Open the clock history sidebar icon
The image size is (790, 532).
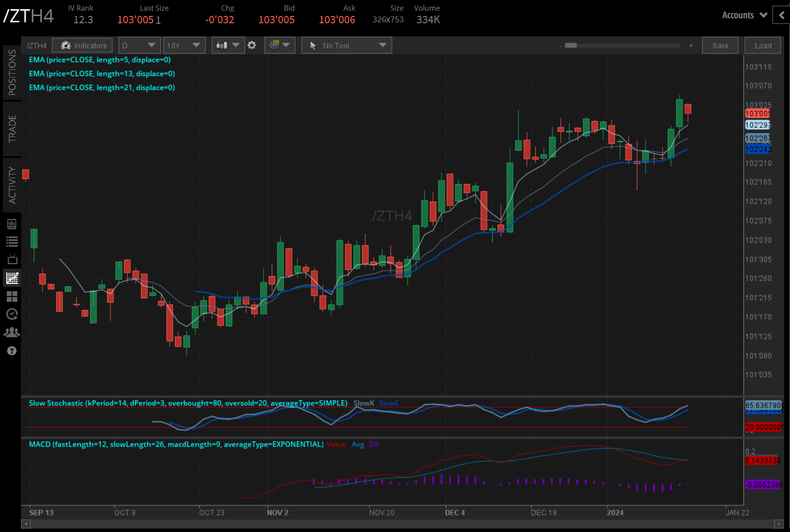point(12,314)
